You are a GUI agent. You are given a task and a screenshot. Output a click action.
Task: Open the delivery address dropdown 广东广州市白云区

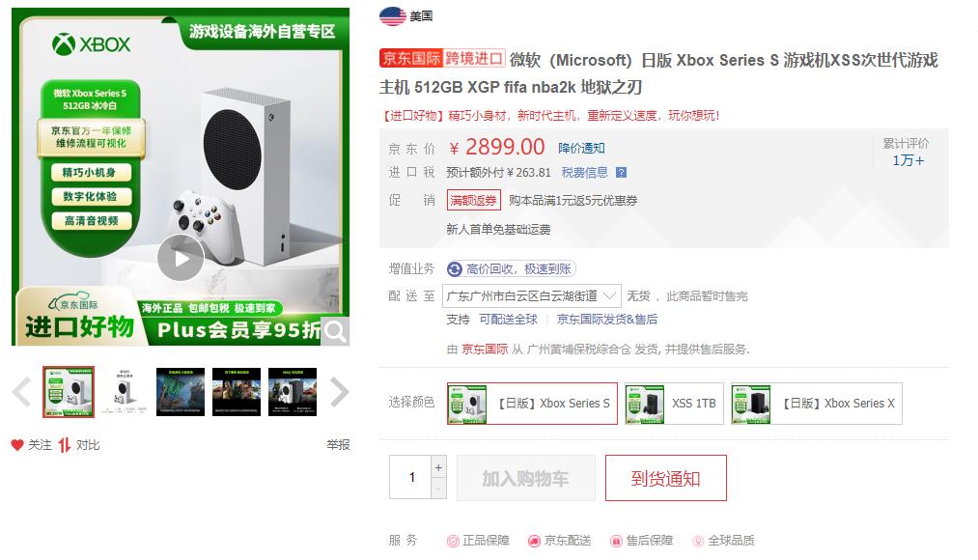pos(531,295)
